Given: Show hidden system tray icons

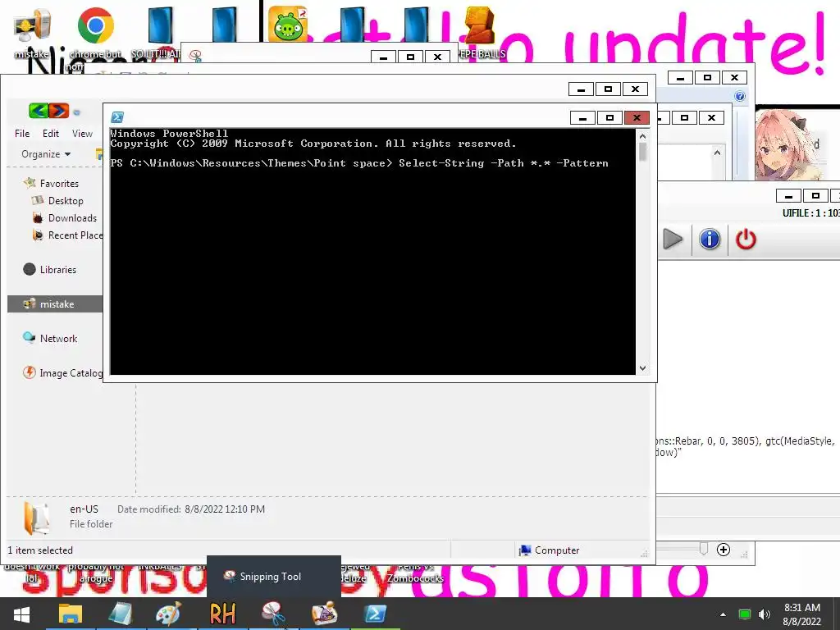Looking at the screenshot, I should click(x=723, y=614).
